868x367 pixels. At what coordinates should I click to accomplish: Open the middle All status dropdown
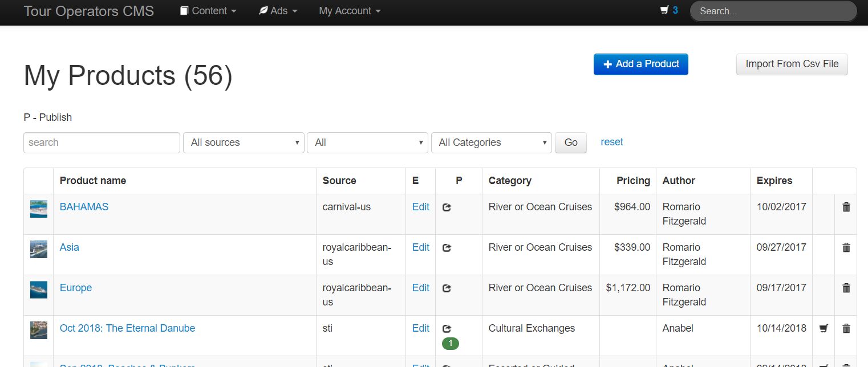367,142
